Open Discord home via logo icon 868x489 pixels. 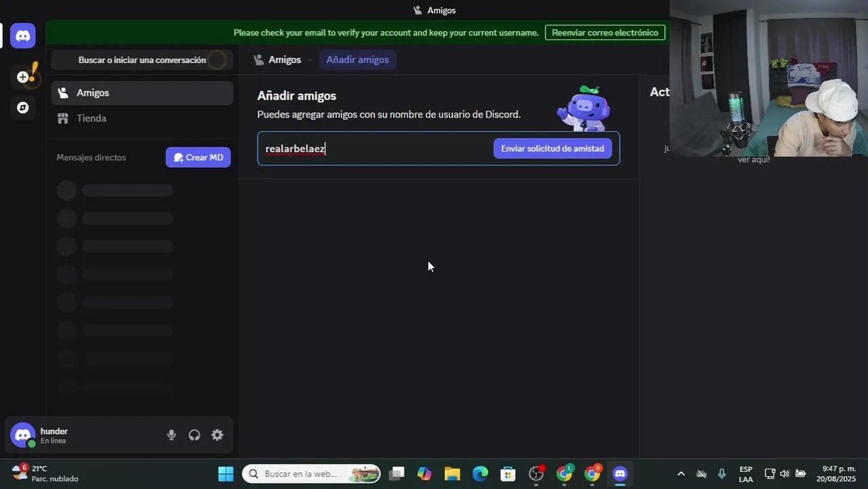click(23, 36)
